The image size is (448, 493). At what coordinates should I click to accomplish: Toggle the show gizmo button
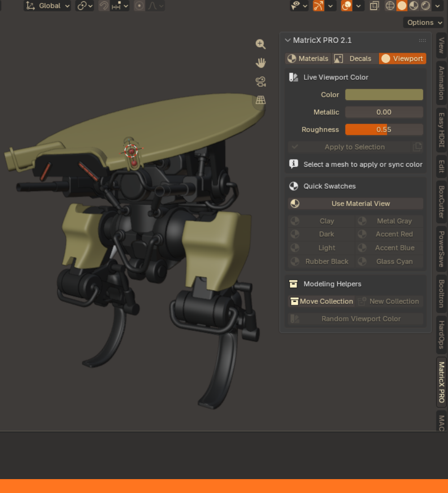pos(319,6)
